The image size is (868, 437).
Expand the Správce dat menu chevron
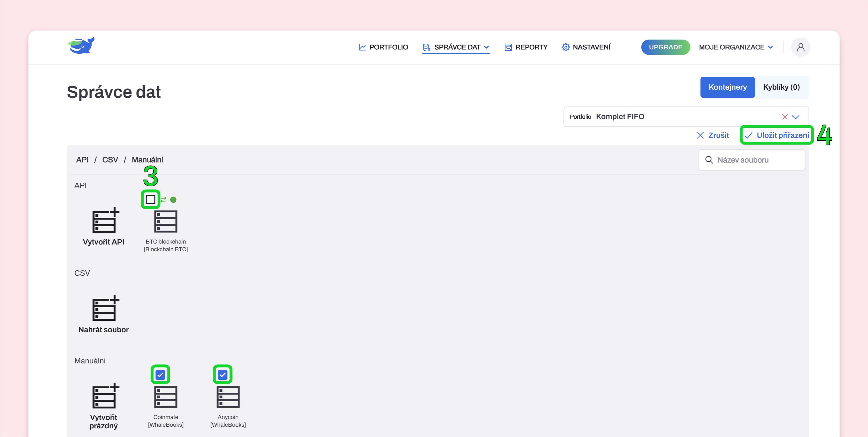pyautogui.click(x=486, y=47)
